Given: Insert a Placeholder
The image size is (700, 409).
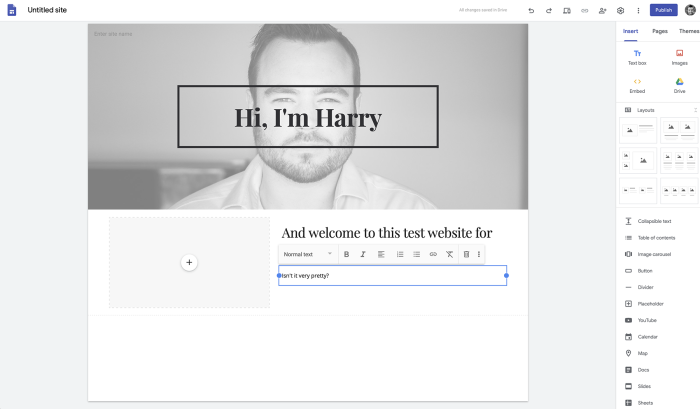Looking at the screenshot, I should [x=650, y=304].
